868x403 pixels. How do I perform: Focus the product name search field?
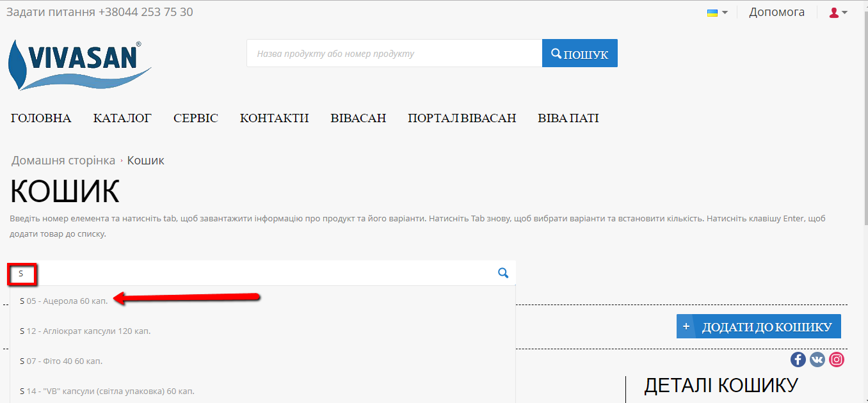[x=394, y=53]
